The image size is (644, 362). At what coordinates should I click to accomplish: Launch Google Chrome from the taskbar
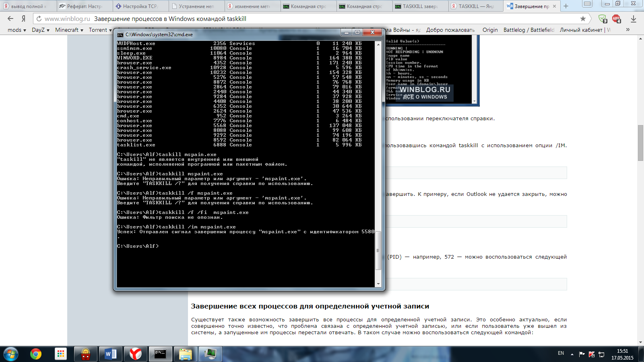(36, 354)
